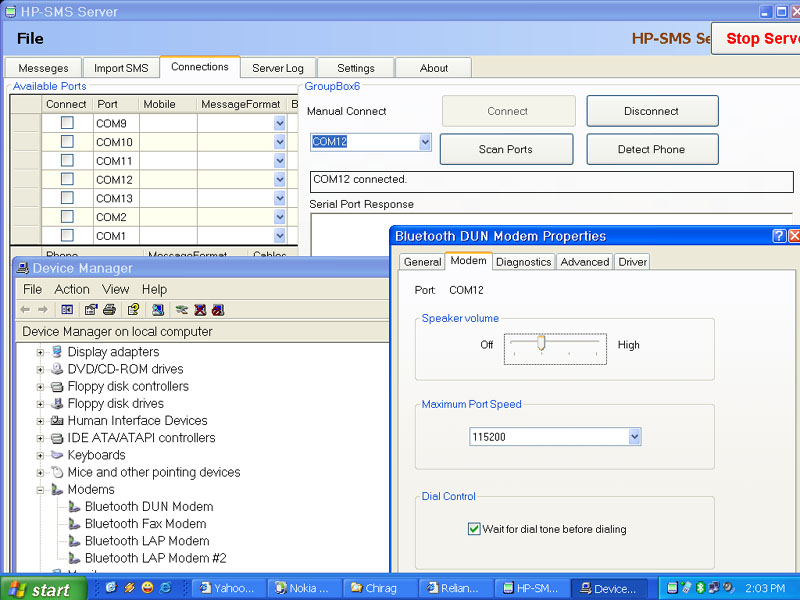Image resolution: width=800 pixels, height=600 pixels.
Task: Launch Internet Explorer from Quick Launch
Action: click(x=166, y=588)
